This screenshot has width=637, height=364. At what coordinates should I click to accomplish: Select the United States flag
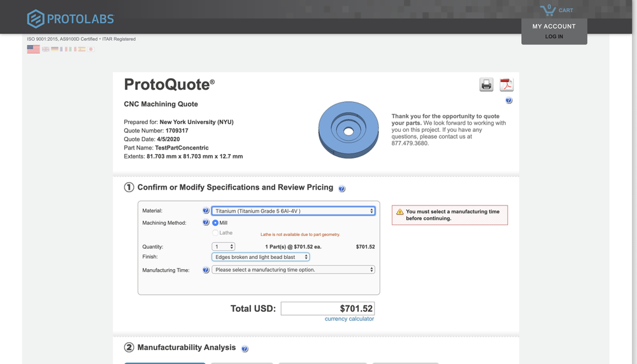[x=33, y=49]
